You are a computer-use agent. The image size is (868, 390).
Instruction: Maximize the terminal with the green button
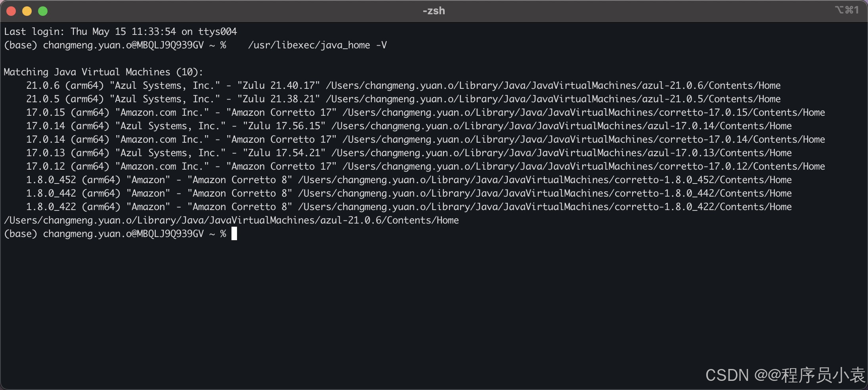pos(43,11)
